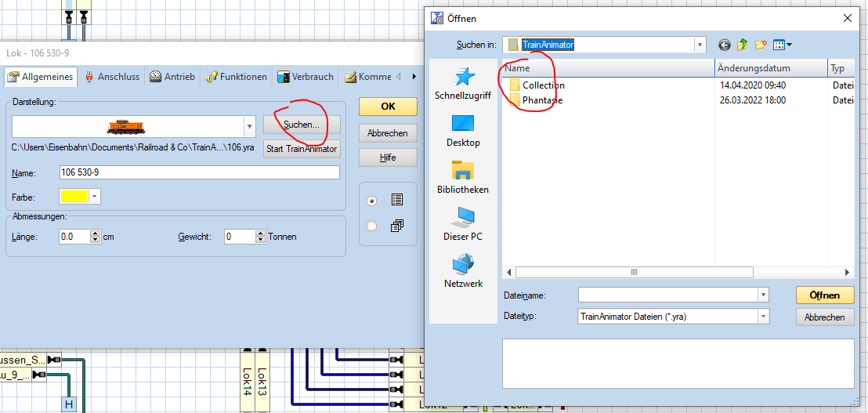Go to Dieser PC in the sidebar
The width and height of the screenshot is (868, 413).
(463, 218)
